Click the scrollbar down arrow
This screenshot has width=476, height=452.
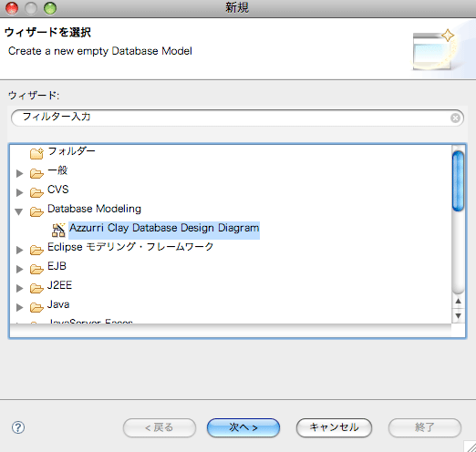pos(459,316)
